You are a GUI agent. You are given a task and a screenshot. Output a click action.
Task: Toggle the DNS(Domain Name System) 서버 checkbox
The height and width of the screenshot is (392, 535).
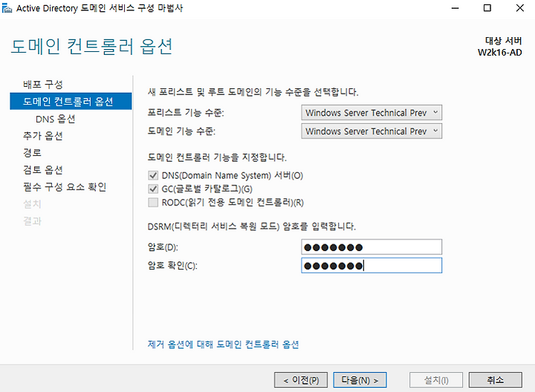[x=153, y=175]
